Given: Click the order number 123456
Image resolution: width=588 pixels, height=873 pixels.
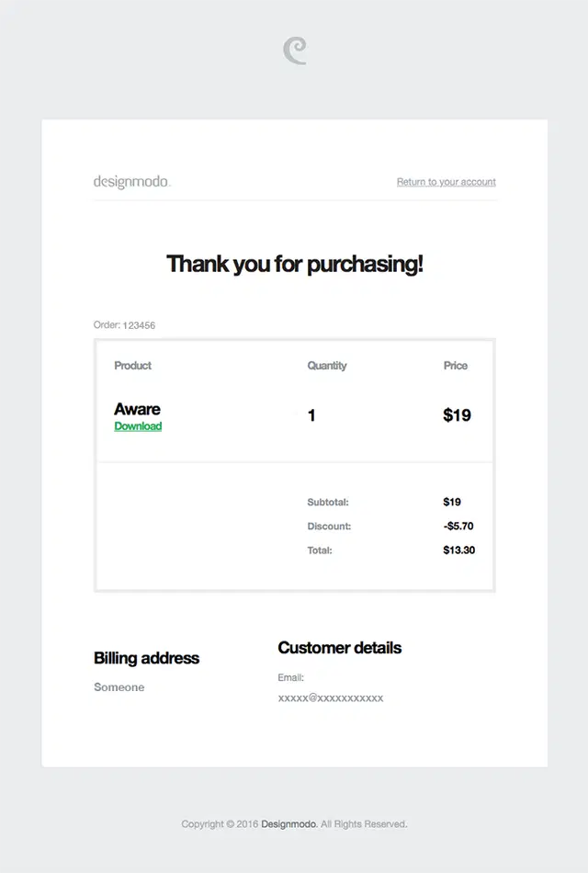Looking at the screenshot, I should 140,325.
